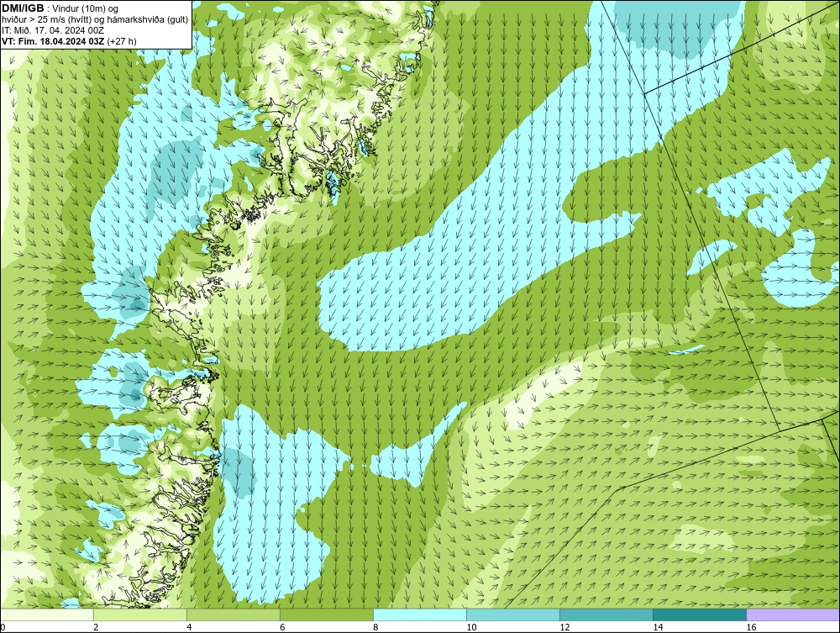
Task: Click the 4–6 m/s green legend swatch
Action: tap(233, 615)
